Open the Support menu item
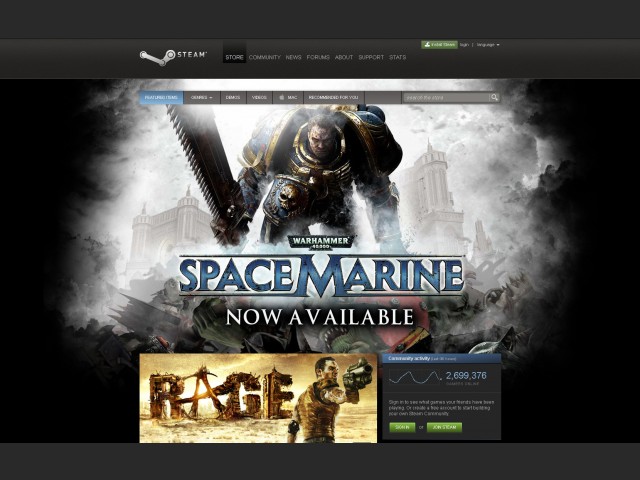 click(371, 57)
